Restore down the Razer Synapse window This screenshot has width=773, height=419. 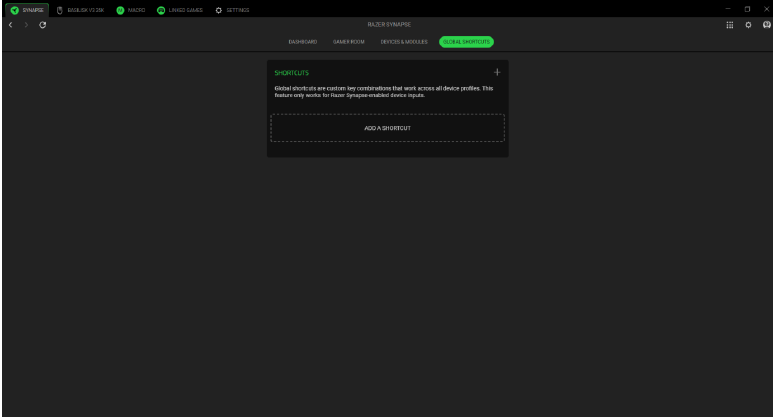747,9
